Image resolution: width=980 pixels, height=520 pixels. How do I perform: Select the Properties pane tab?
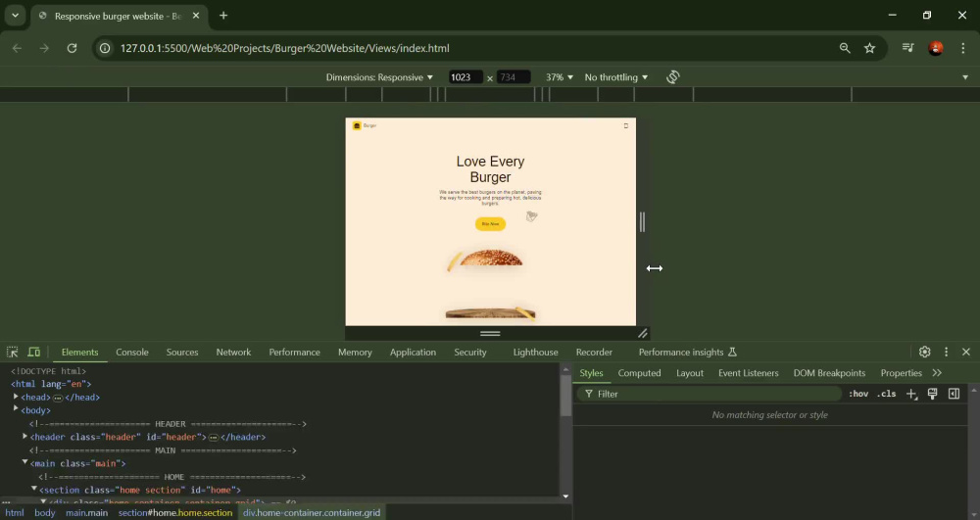click(x=901, y=373)
